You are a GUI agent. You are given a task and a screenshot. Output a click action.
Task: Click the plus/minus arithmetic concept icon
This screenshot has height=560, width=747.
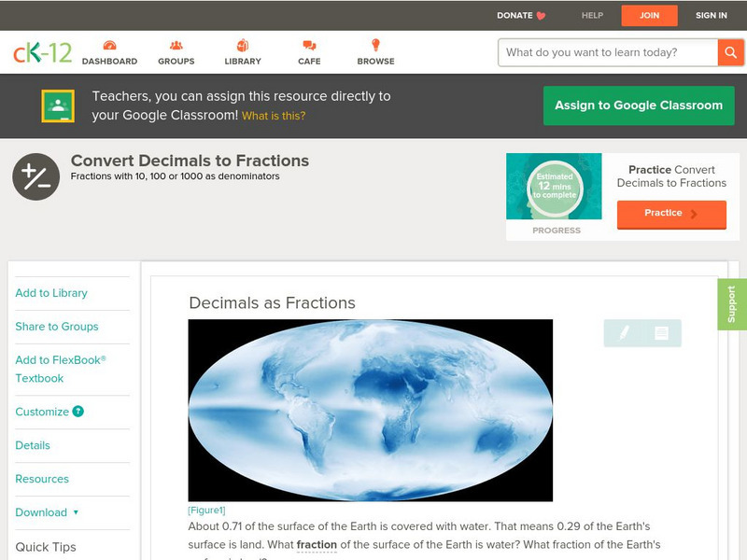pyautogui.click(x=36, y=176)
